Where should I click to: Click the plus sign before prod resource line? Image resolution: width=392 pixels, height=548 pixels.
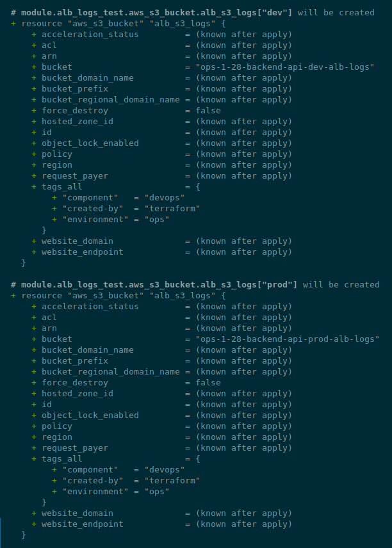[x=13, y=296]
